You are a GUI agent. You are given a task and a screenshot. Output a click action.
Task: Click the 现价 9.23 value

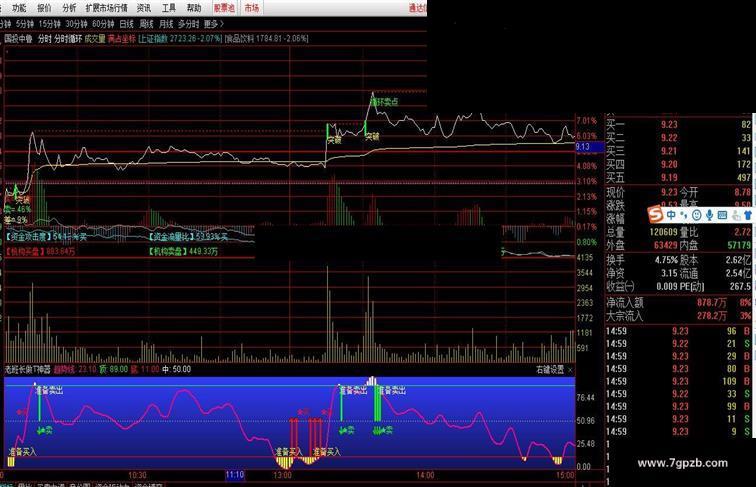click(669, 192)
